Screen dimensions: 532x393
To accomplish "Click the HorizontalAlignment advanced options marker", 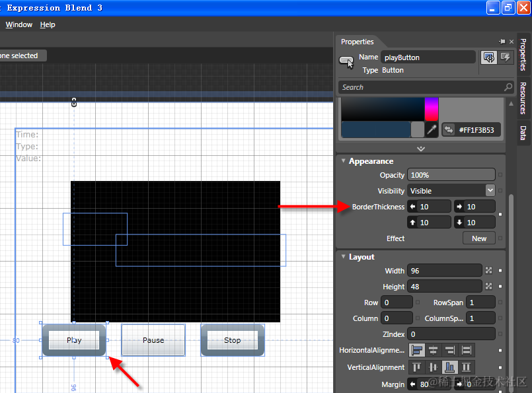I will point(500,350).
